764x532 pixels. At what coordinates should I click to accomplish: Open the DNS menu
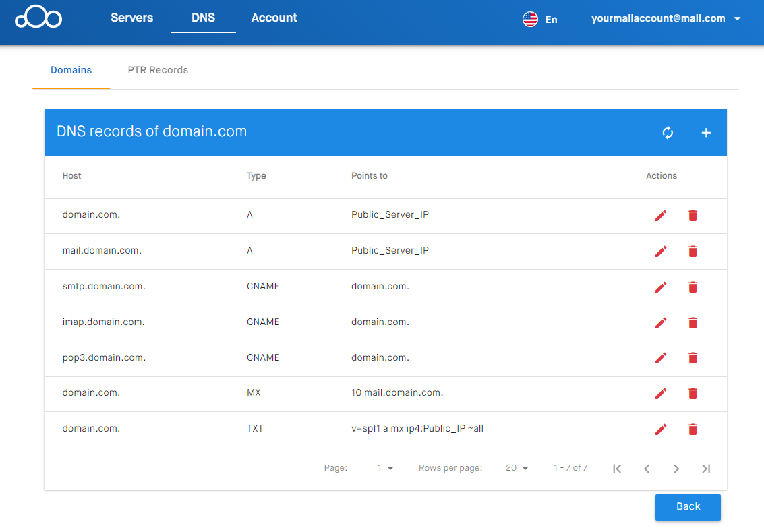click(x=203, y=18)
